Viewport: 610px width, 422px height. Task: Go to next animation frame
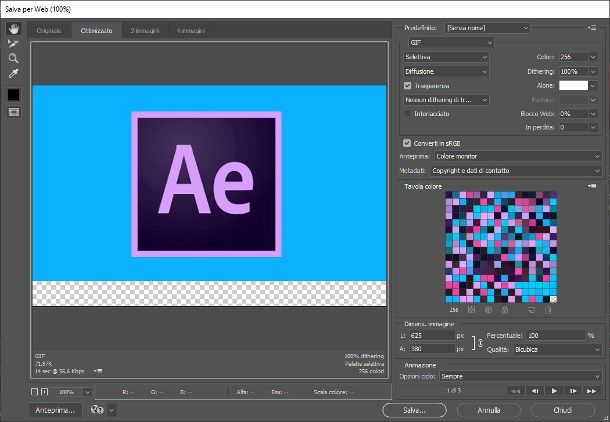[573, 391]
